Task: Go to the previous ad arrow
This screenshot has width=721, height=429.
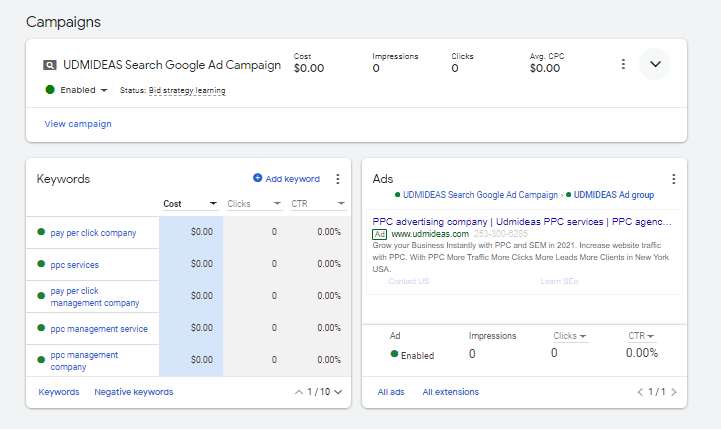Action: click(x=641, y=392)
